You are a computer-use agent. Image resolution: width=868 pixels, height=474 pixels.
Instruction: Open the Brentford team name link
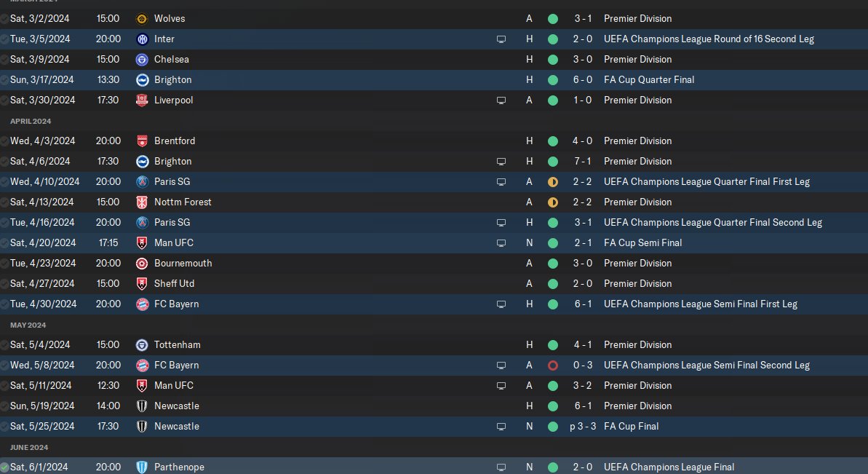[x=175, y=141]
